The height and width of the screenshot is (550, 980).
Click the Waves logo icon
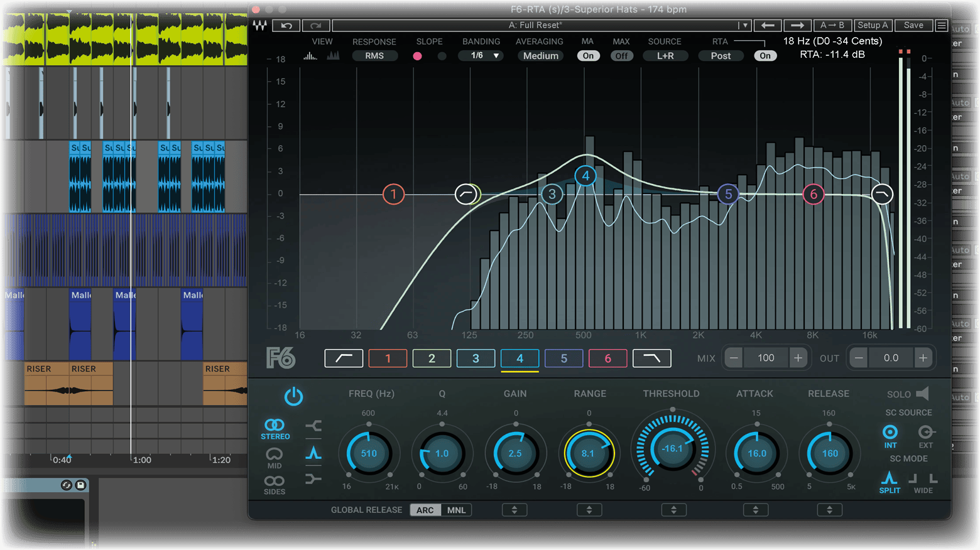[259, 25]
